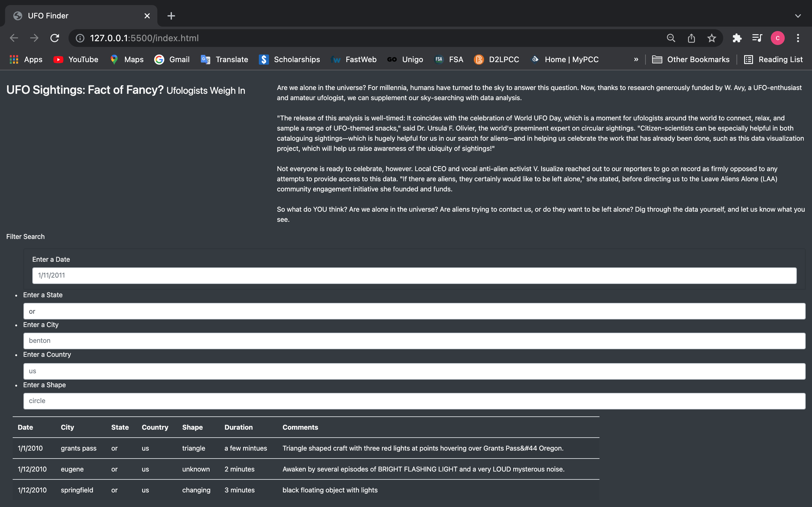Viewport: 812px width, 507px height.
Task: Click the profile avatar icon
Action: 777,38
